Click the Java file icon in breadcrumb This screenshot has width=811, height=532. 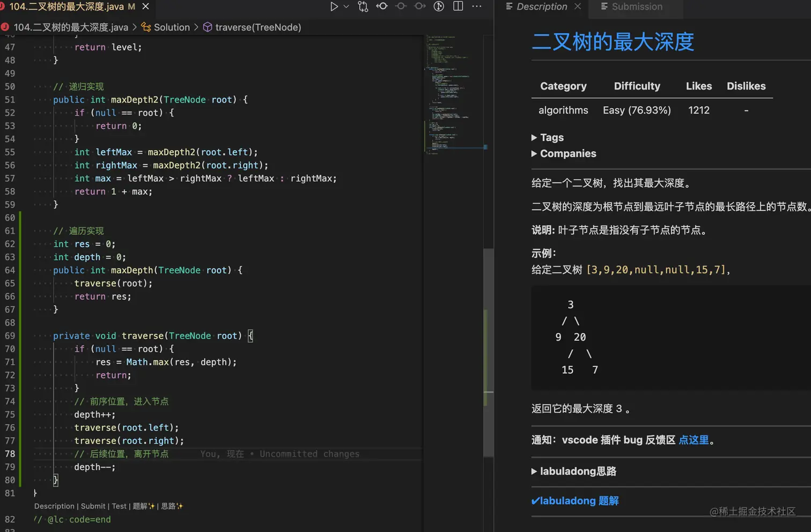point(5,27)
